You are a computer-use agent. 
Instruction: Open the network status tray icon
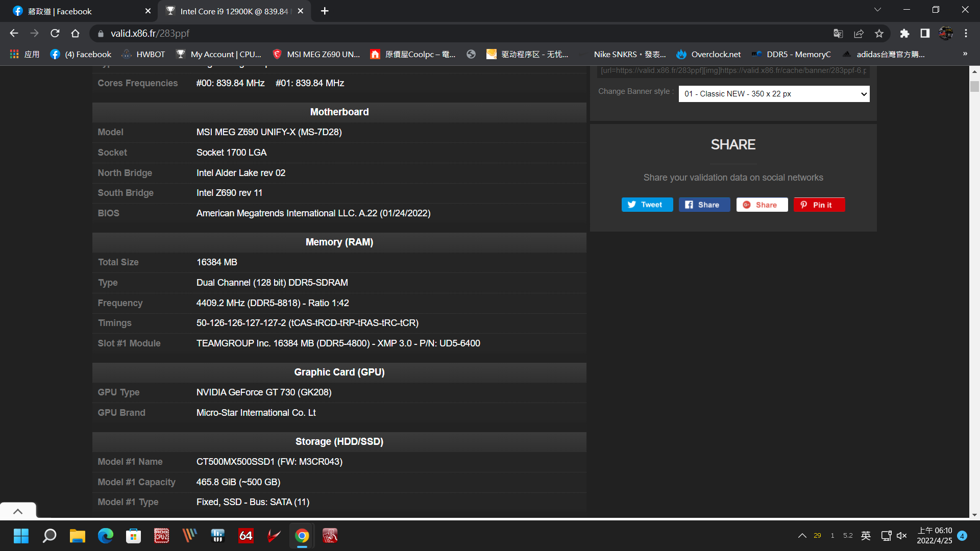point(886,536)
